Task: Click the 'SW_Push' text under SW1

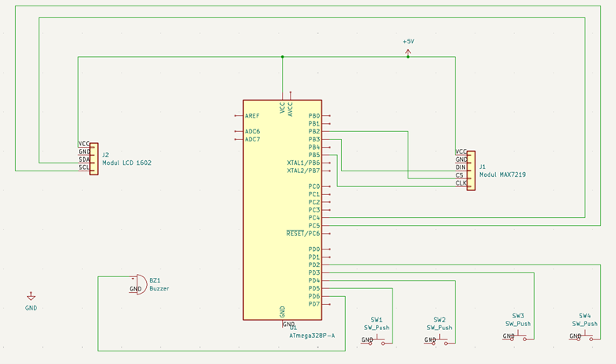Action: tap(377, 328)
